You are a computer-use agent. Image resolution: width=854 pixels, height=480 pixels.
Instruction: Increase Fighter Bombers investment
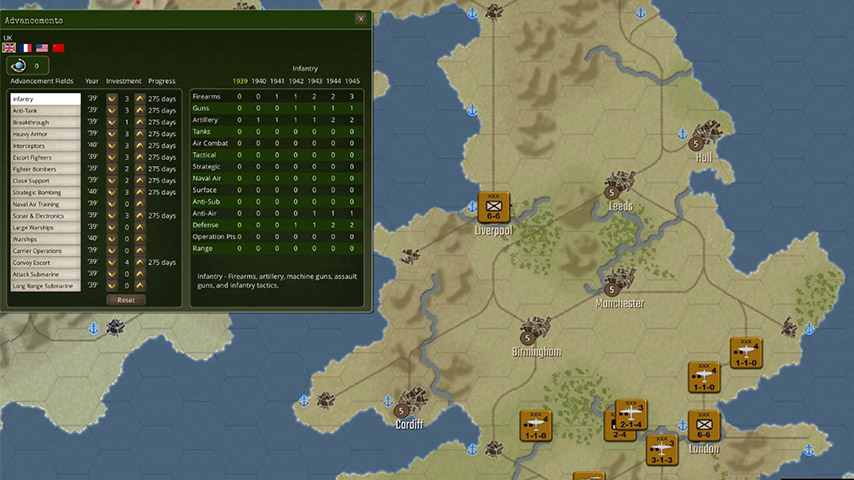pos(140,169)
